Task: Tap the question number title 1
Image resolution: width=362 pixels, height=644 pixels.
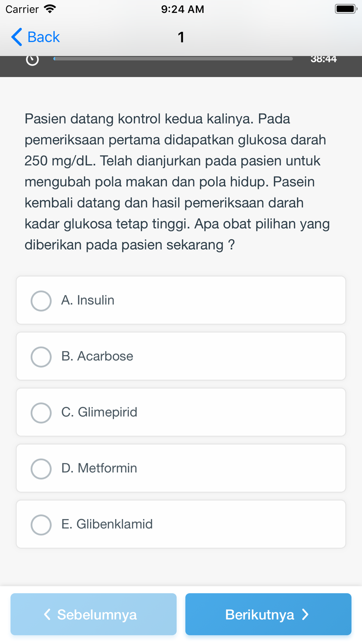Action: pos(181,37)
